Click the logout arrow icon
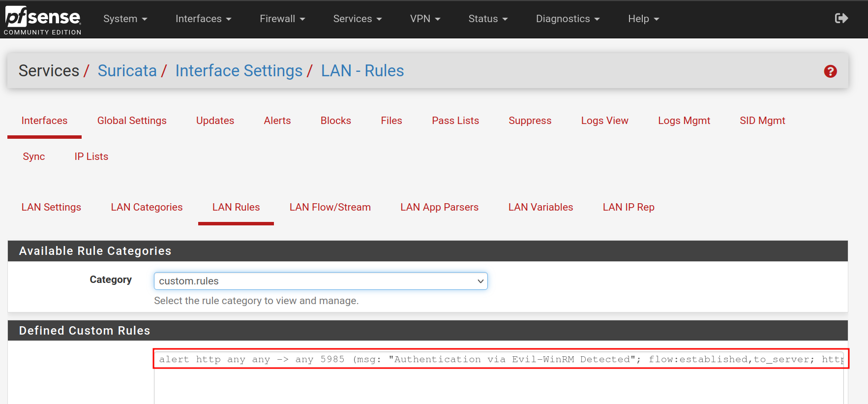 (841, 19)
